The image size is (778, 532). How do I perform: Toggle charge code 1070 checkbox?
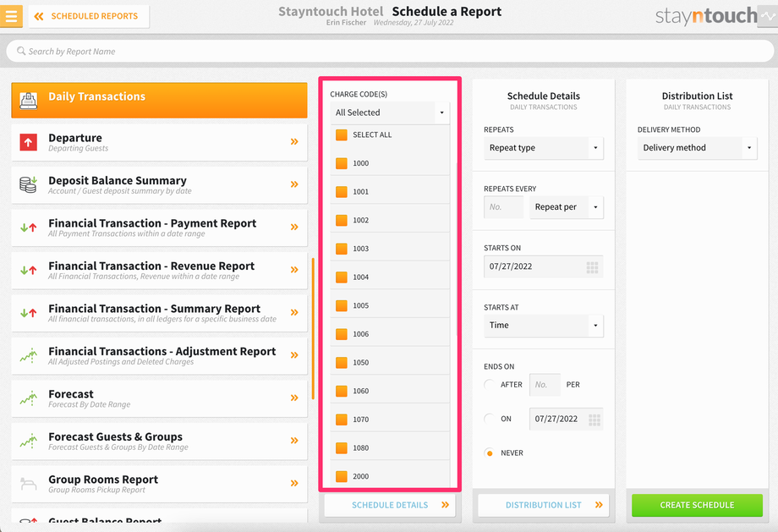[342, 420]
